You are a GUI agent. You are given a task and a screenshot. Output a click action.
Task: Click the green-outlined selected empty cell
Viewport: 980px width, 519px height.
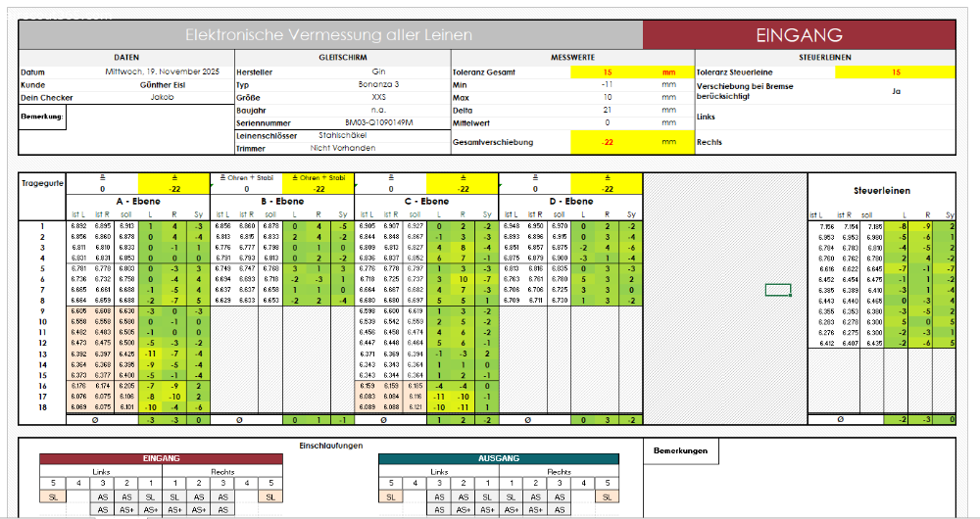point(778,290)
